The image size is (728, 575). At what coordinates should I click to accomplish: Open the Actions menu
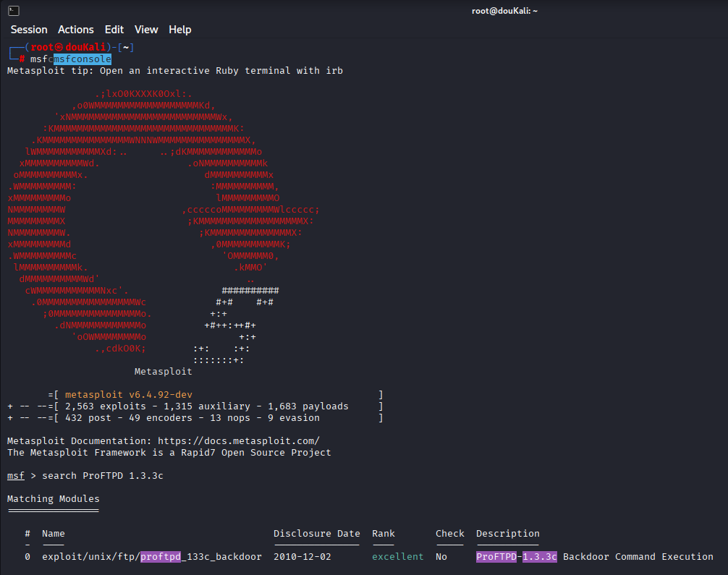coord(76,30)
